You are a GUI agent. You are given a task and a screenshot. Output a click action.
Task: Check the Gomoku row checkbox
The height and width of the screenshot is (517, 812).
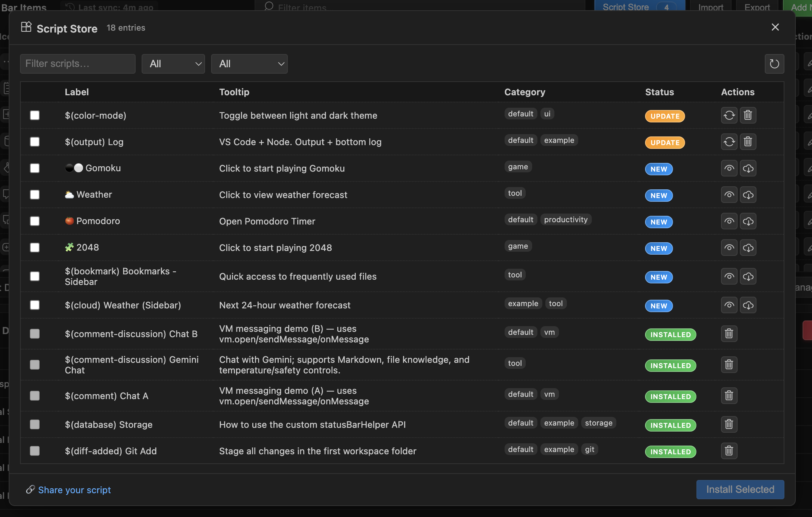35,168
